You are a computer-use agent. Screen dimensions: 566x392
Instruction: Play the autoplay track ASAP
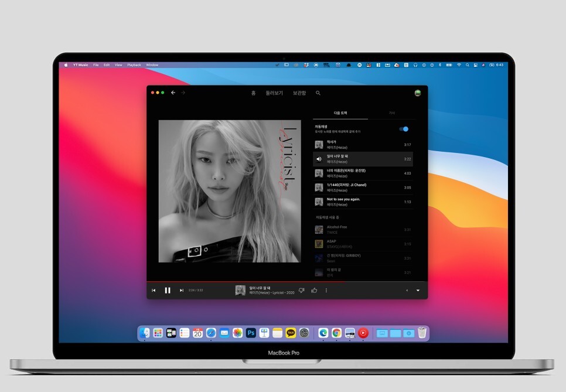click(x=363, y=244)
